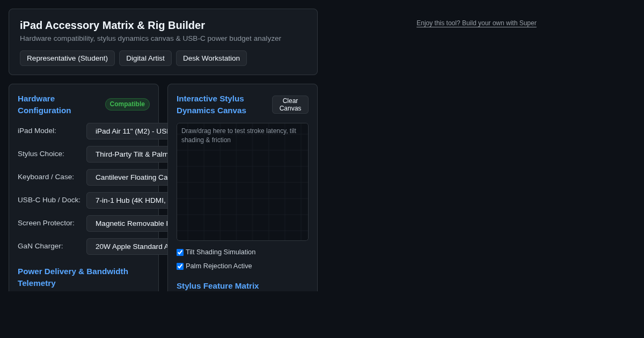Open the iPad Model dropdown
The image size is (644, 338).
pyautogui.click(x=128, y=131)
